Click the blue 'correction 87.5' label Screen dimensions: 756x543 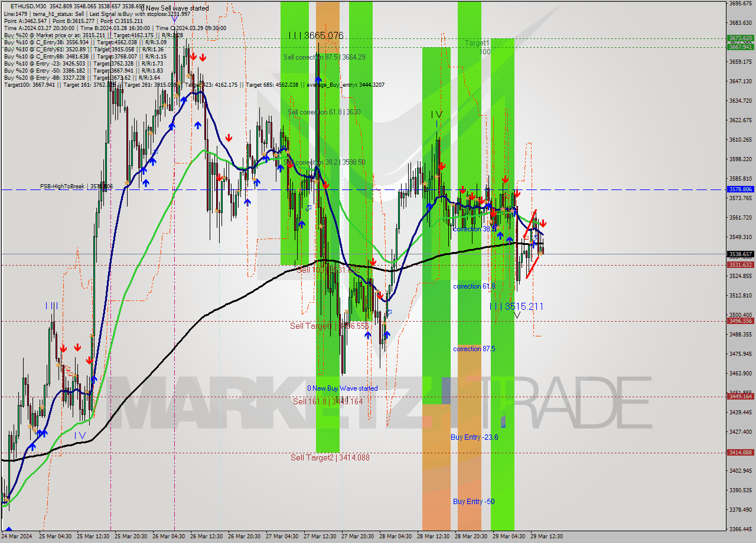point(474,349)
